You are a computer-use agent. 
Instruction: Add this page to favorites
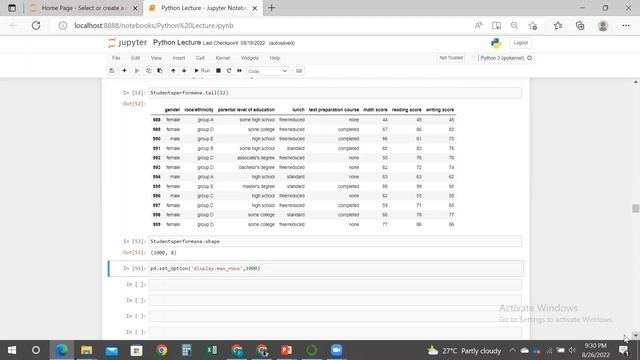(533, 26)
